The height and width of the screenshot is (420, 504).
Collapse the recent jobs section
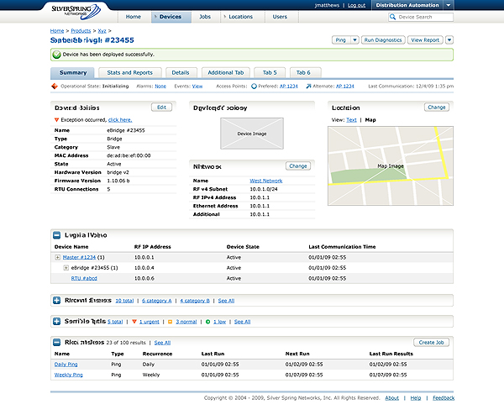pyautogui.click(x=56, y=343)
